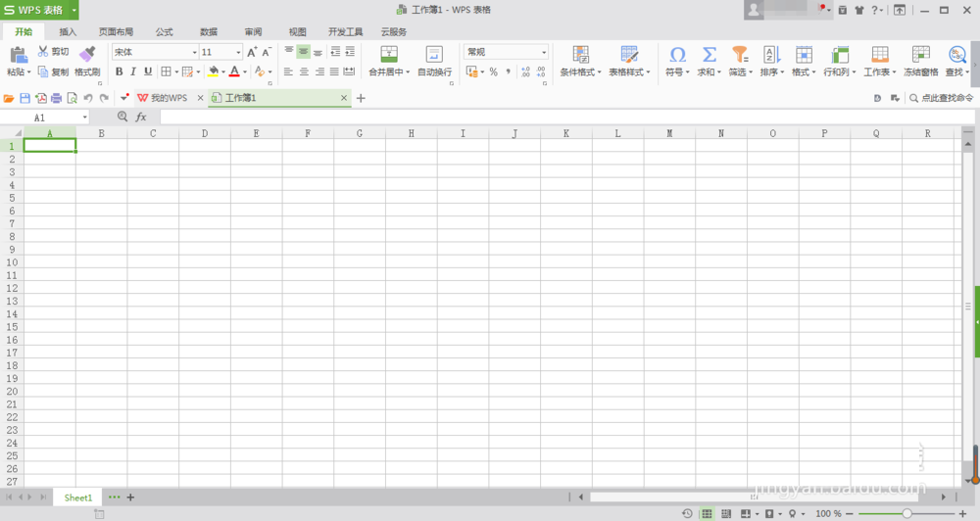Click the percent style (%) icon

point(493,71)
